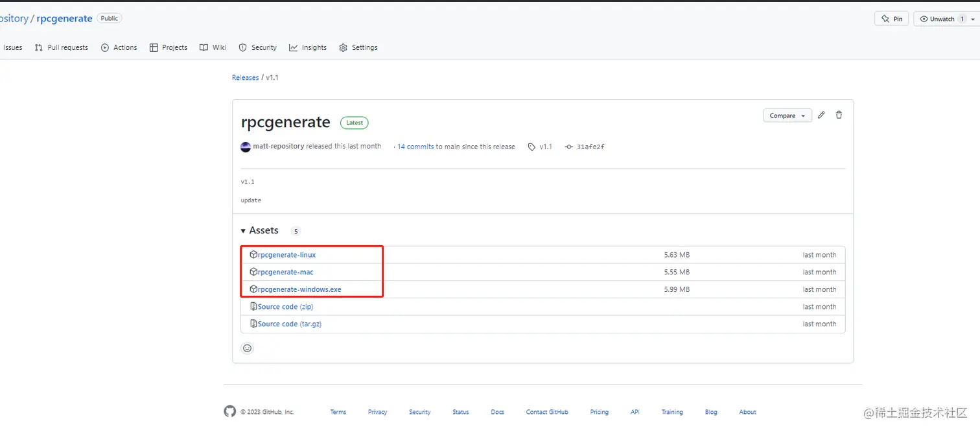Open the Docs footer link

pos(498,412)
